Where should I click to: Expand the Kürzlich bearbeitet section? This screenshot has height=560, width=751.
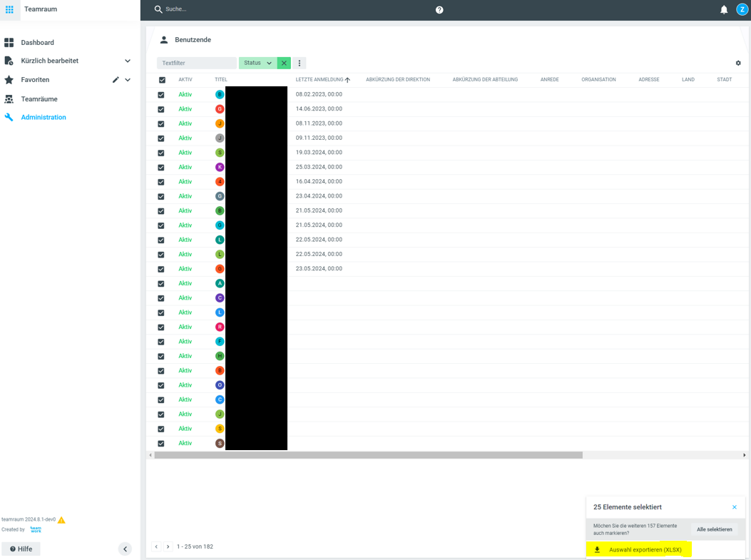click(128, 61)
